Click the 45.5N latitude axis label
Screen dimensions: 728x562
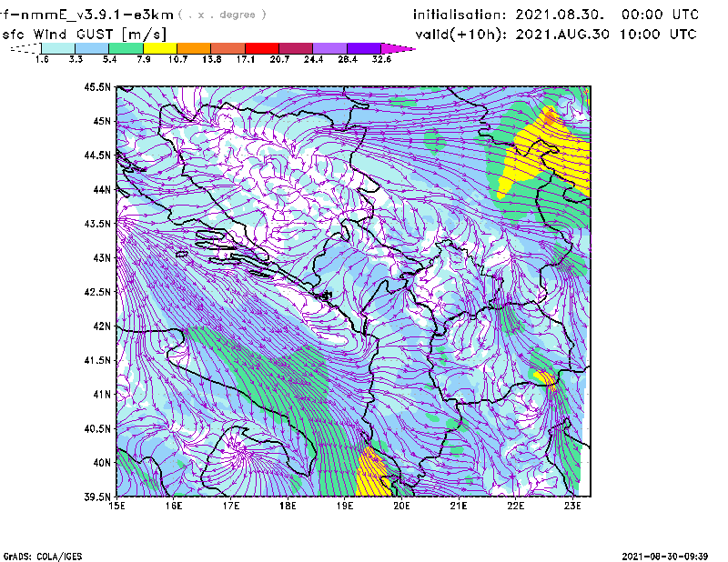[96, 87]
